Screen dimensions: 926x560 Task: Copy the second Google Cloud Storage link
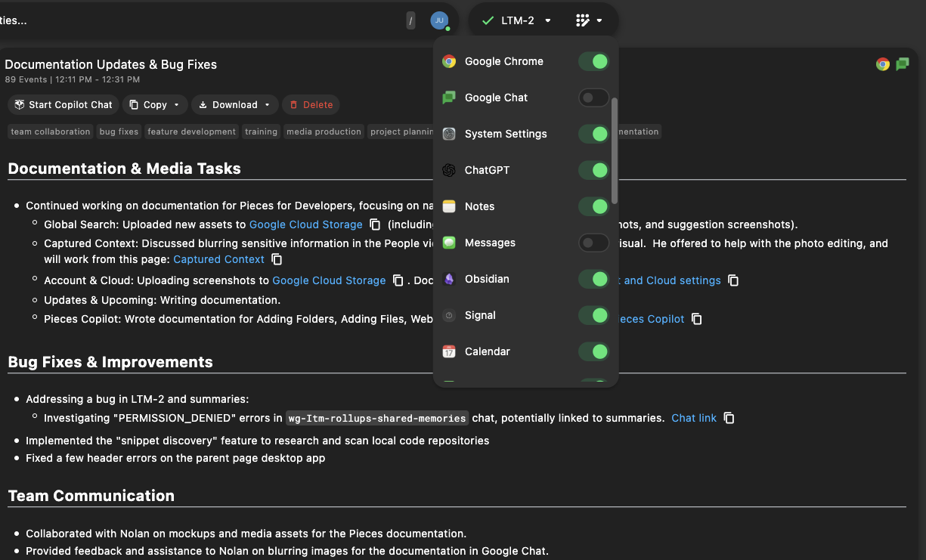tap(398, 280)
